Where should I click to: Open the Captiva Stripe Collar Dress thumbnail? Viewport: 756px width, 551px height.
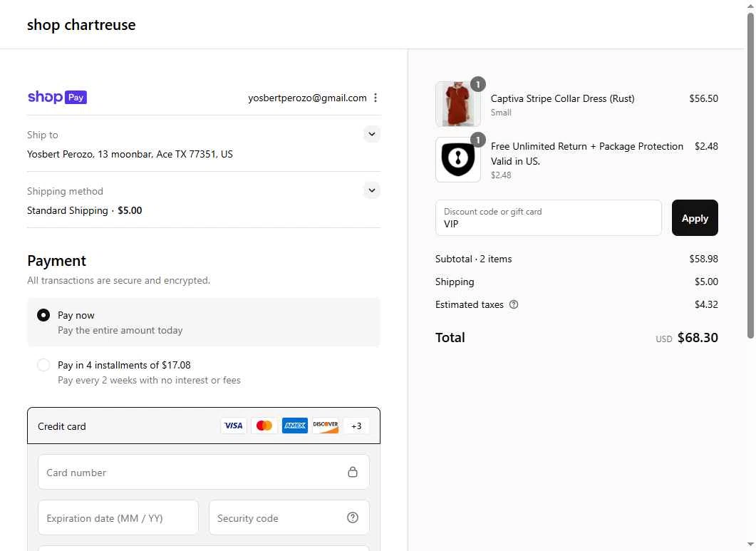(458, 104)
